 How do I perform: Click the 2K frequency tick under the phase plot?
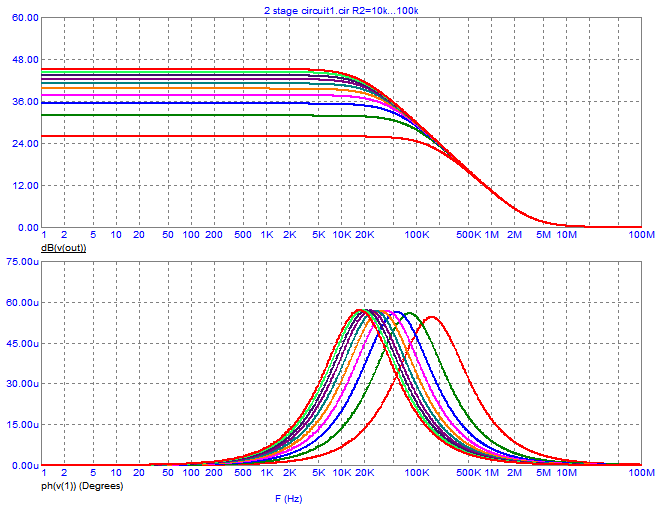coord(290,473)
